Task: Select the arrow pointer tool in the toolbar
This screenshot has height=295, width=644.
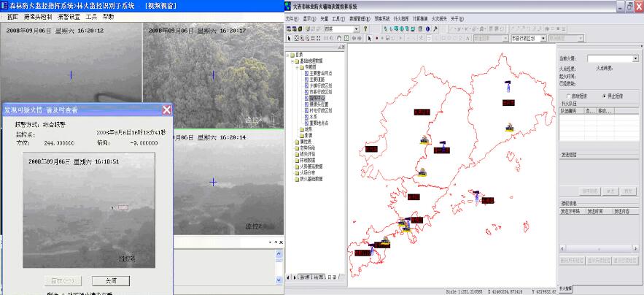Action: pyautogui.click(x=370, y=37)
